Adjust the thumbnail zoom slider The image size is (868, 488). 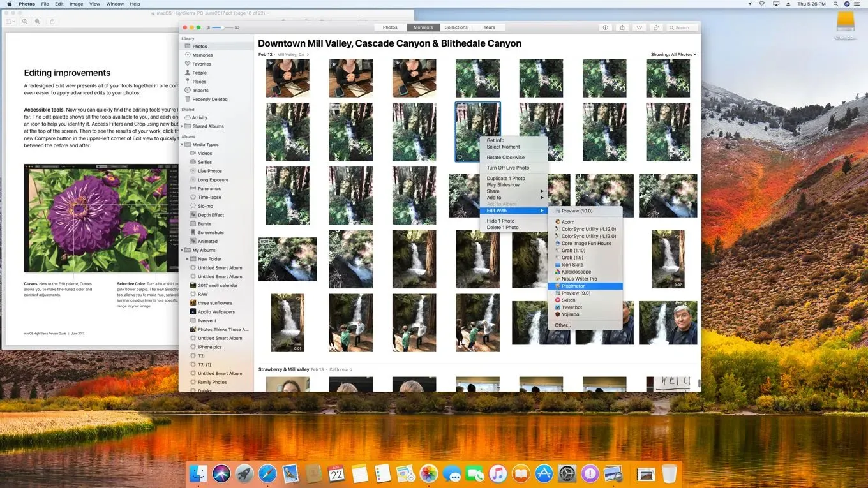pyautogui.click(x=217, y=27)
